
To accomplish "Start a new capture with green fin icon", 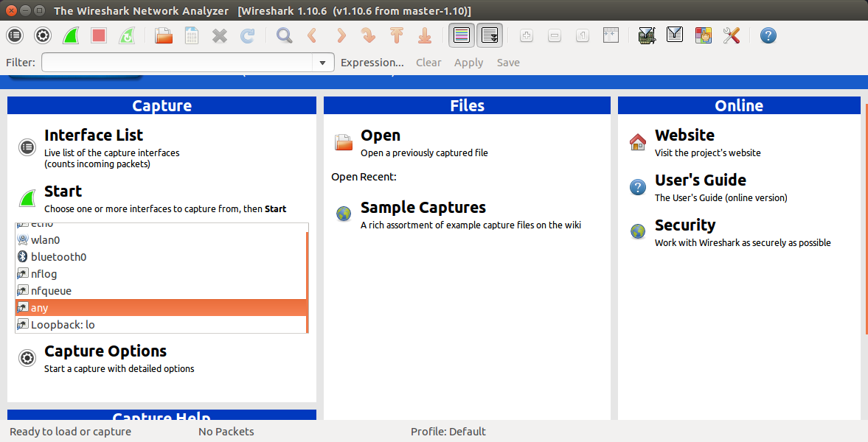I will point(70,35).
